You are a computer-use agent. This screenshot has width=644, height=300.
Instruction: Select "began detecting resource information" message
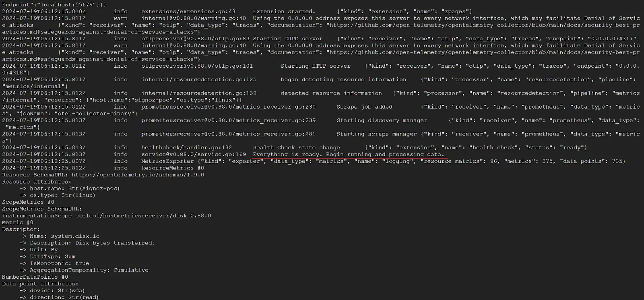pyautogui.click(x=343, y=79)
